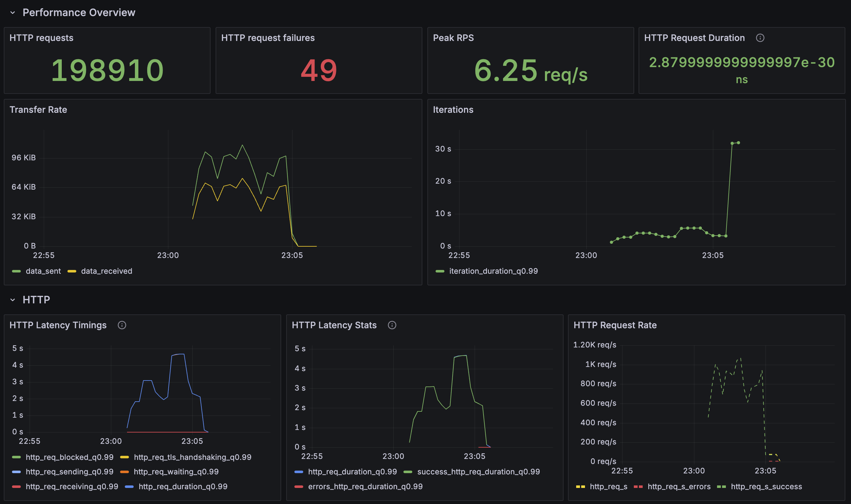The image size is (851, 504).
Task: Click yellow swatch of http_req_tls_handshaking_q0.99
Action: [124, 457]
